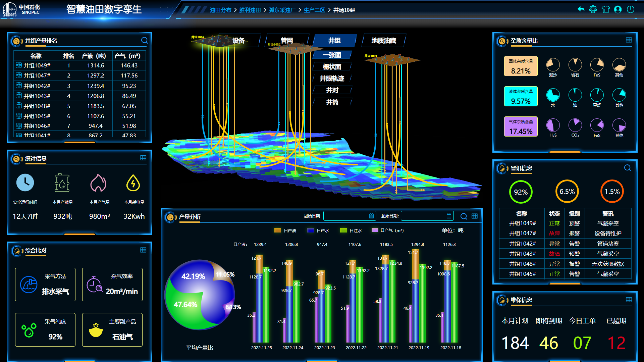
Task: Select the 一张图 menu option
Action: pyautogui.click(x=332, y=55)
